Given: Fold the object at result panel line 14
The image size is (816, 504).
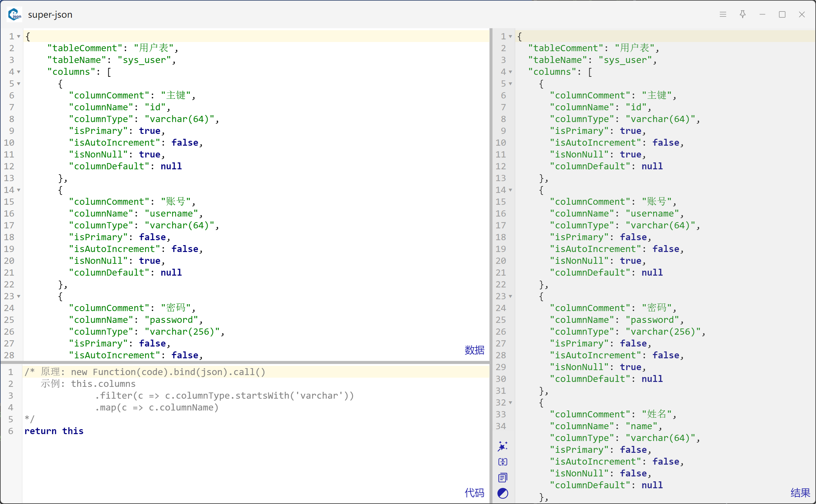Looking at the screenshot, I should pos(510,190).
